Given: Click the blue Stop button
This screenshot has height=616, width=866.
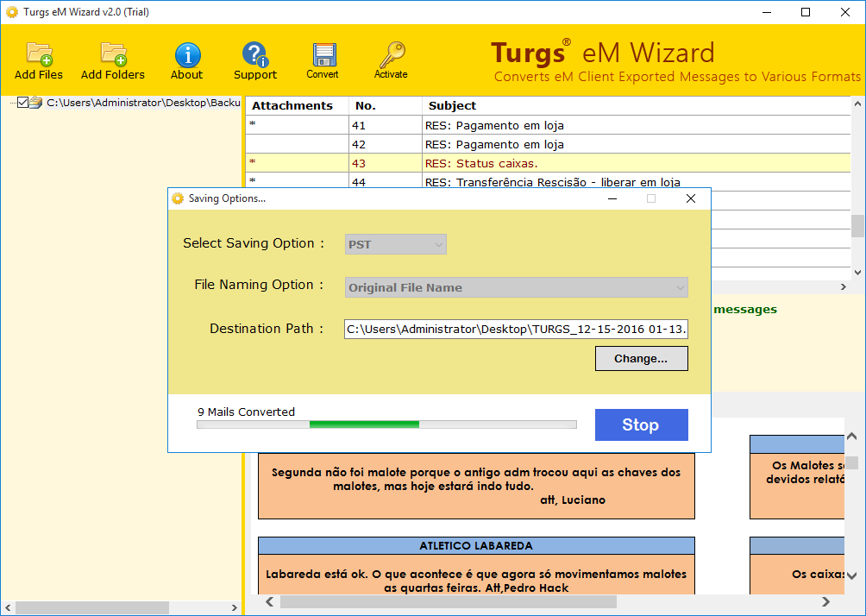Looking at the screenshot, I should 641,424.
